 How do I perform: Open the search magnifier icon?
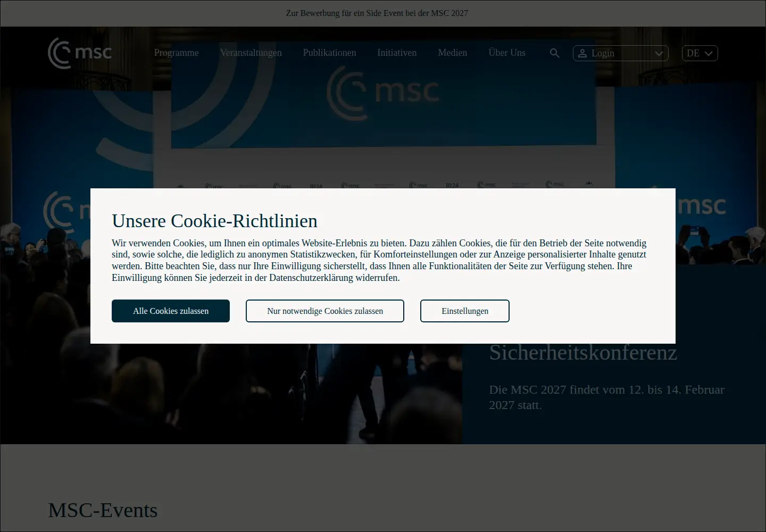click(x=554, y=53)
